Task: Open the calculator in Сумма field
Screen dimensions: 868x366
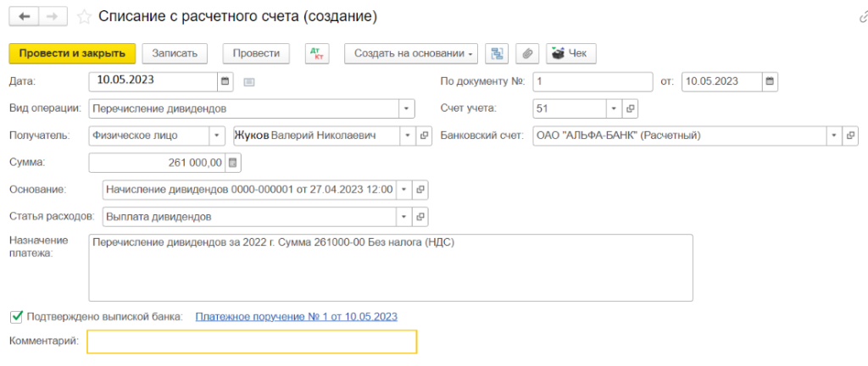Action: pos(233,162)
